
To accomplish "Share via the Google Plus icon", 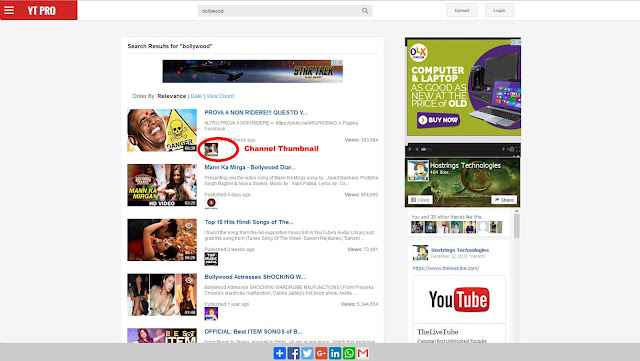I will coord(321,353).
